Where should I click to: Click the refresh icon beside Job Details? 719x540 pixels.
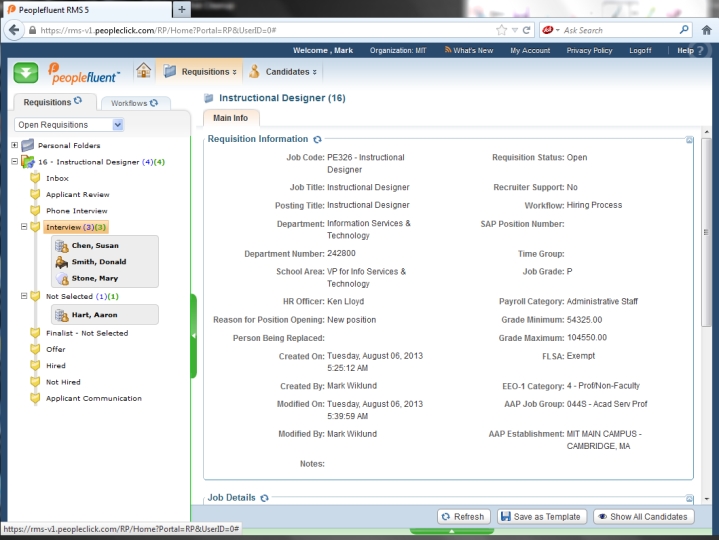tap(265, 498)
